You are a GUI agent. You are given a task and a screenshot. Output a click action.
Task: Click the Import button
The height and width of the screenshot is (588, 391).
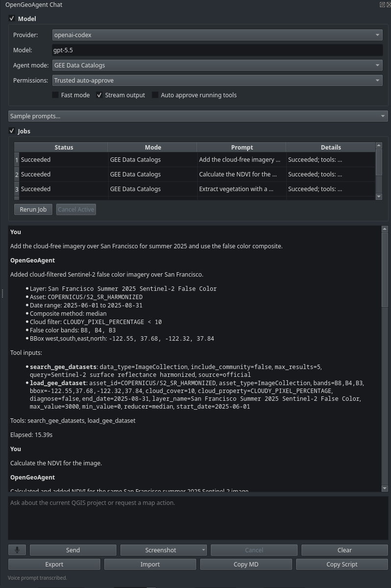coord(150,564)
